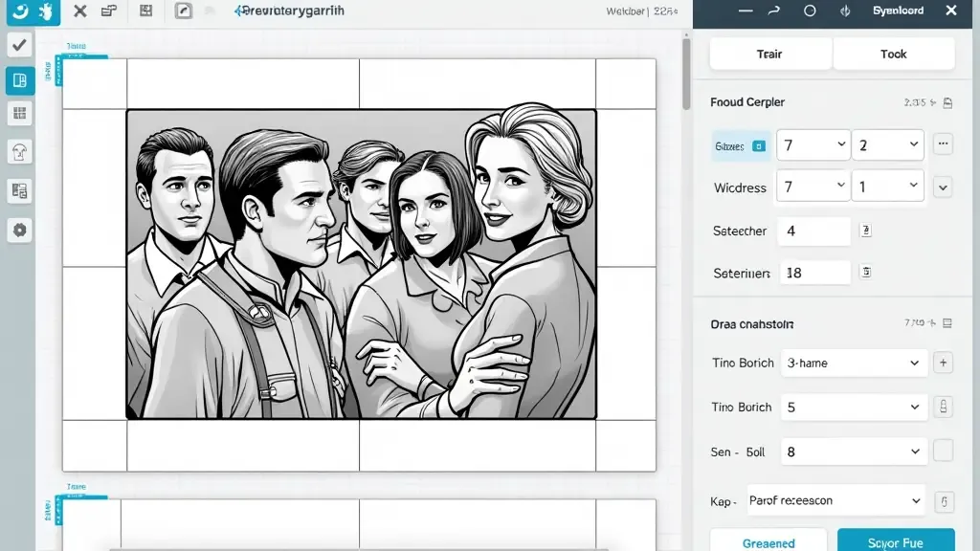The image size is (980, 551).
Task: Click the Sateecher input field showing 4
Action: (814, 231)
